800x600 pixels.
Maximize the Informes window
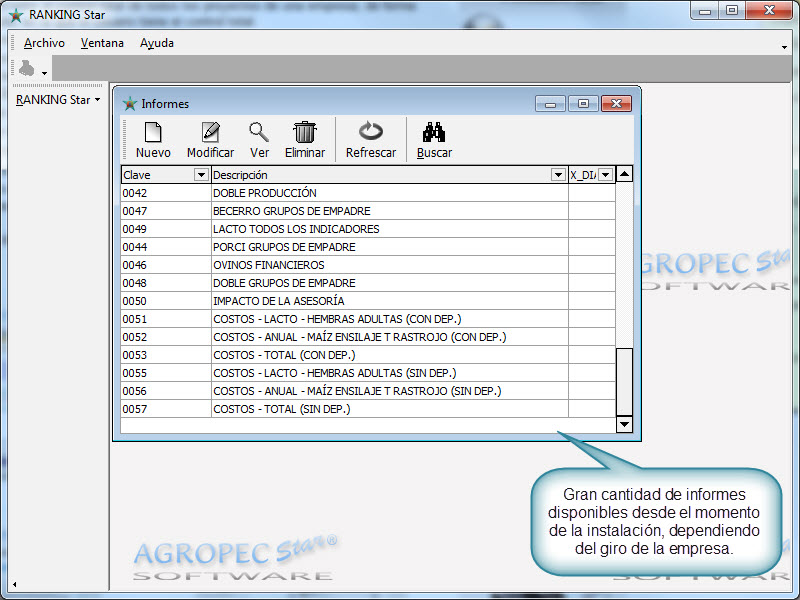(x=583, y=104)
